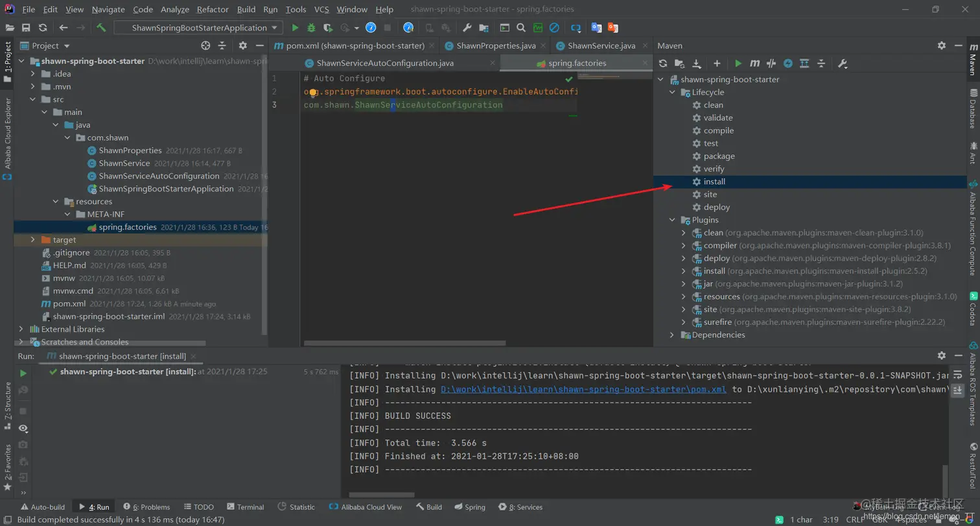This screenshot has height=526, width=980.
Task: Toggle the eye view options in Run panel
Action: click(x=23, y=428)
